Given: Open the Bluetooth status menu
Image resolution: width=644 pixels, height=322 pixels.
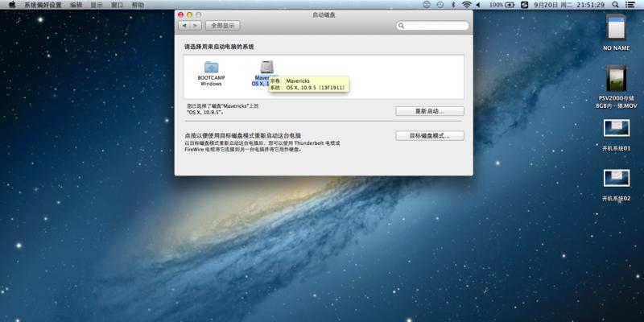Looking at the screenshot, I should (453, 5).
